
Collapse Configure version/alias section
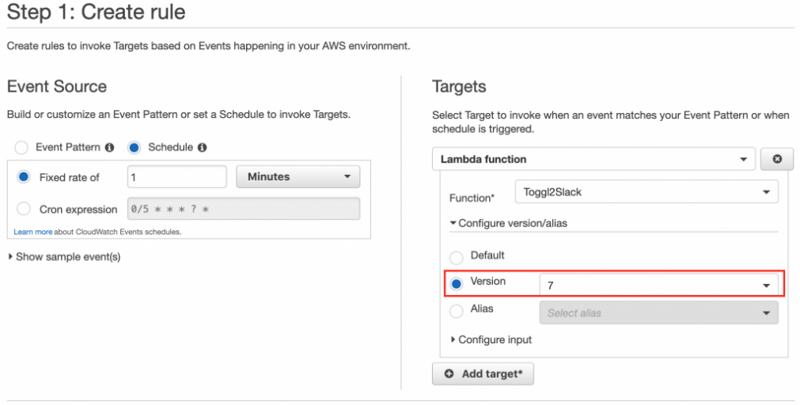coord(510,223)
